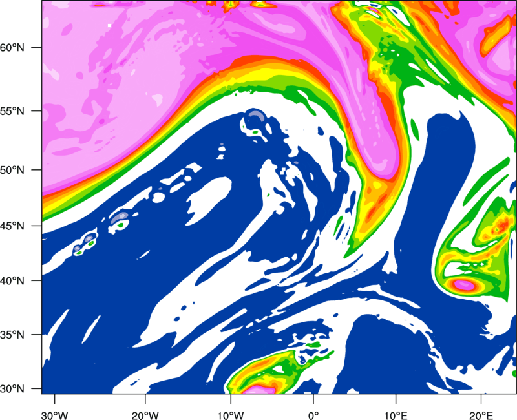Select the 55°N latitude axis label
This screenshot has width=517, height=420.
[x=12, y=111]
